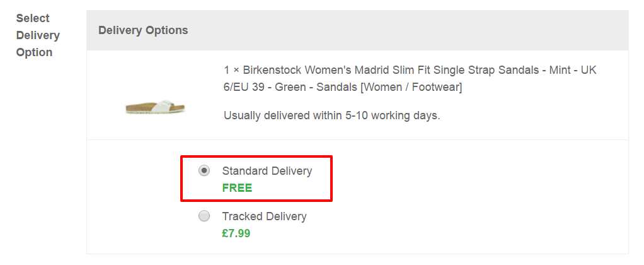
Task: Click 'Usually delivered within 5-10 working days'
Action: pyautogui.click(x=332, y=115)
